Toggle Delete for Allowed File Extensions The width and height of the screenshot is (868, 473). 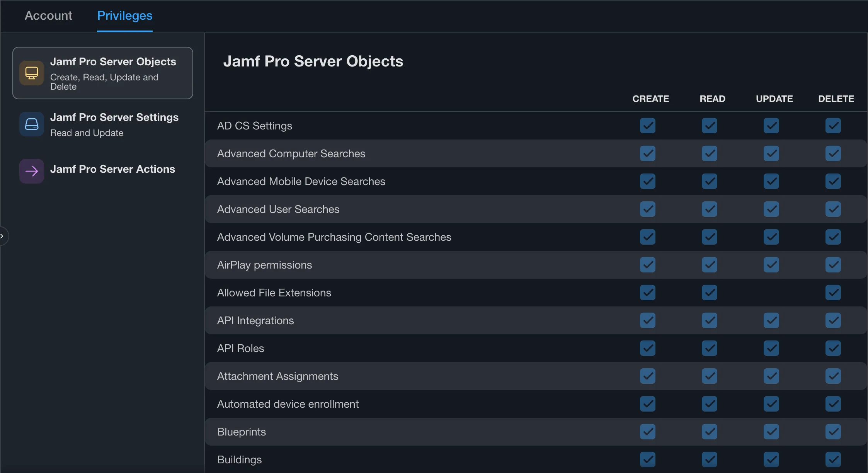tap(833, 293)
